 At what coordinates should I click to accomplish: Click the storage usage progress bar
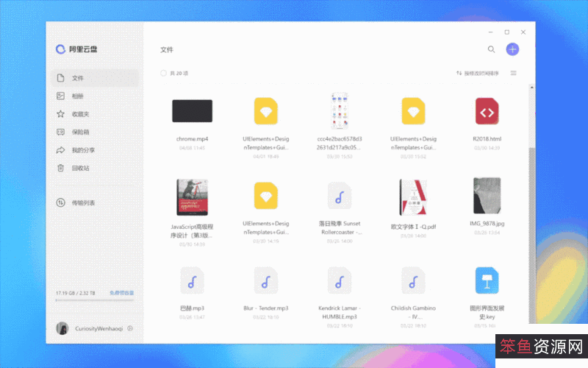coord(94,300)
